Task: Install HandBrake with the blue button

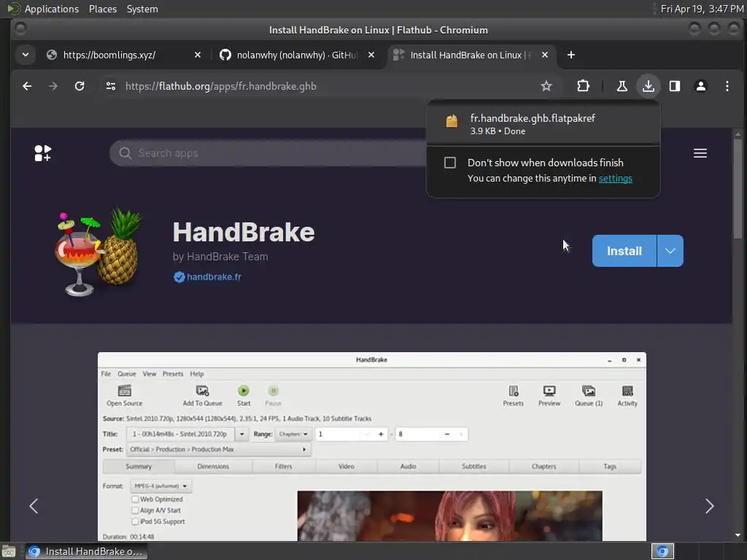Action: click(624, 251)
